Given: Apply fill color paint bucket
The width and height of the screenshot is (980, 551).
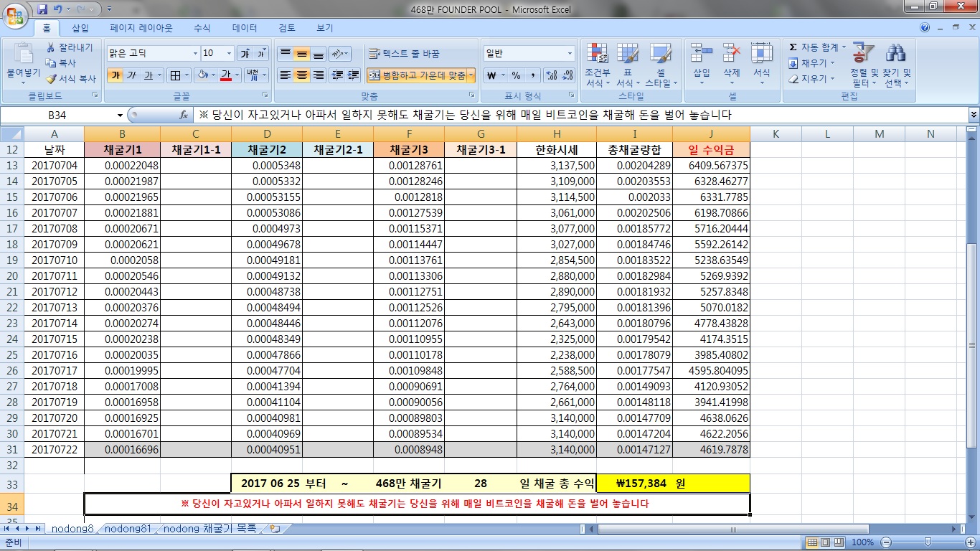Looking at the screenshot, I should (203, 75).
